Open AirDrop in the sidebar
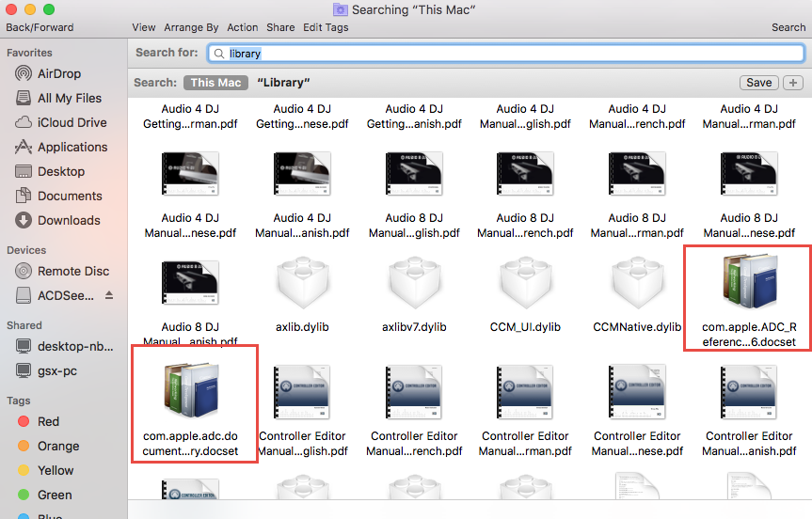 click(58, 73)
